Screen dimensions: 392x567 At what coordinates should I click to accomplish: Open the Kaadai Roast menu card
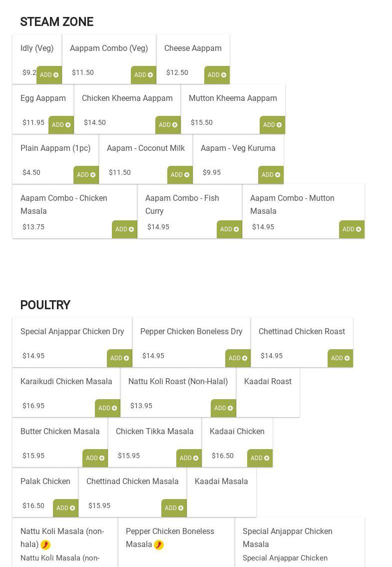point(268,392)
